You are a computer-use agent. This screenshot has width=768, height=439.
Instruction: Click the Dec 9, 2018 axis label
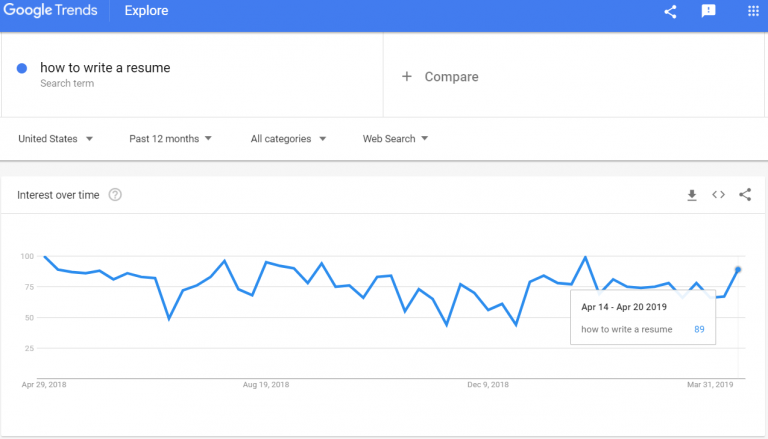click(490, 384)
